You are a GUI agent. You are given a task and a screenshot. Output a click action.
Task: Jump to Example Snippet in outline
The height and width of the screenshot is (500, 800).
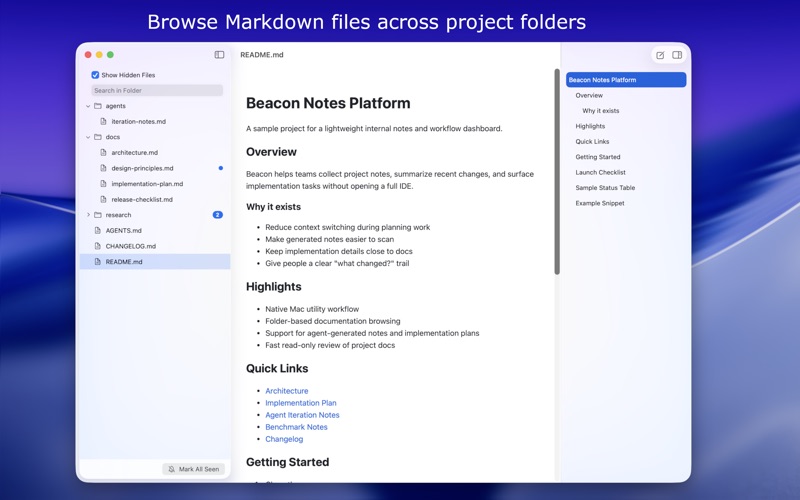coord(599,203)
